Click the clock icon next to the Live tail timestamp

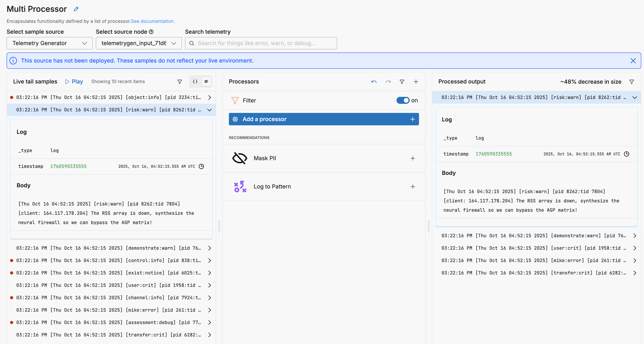click(x=201, y=166)
